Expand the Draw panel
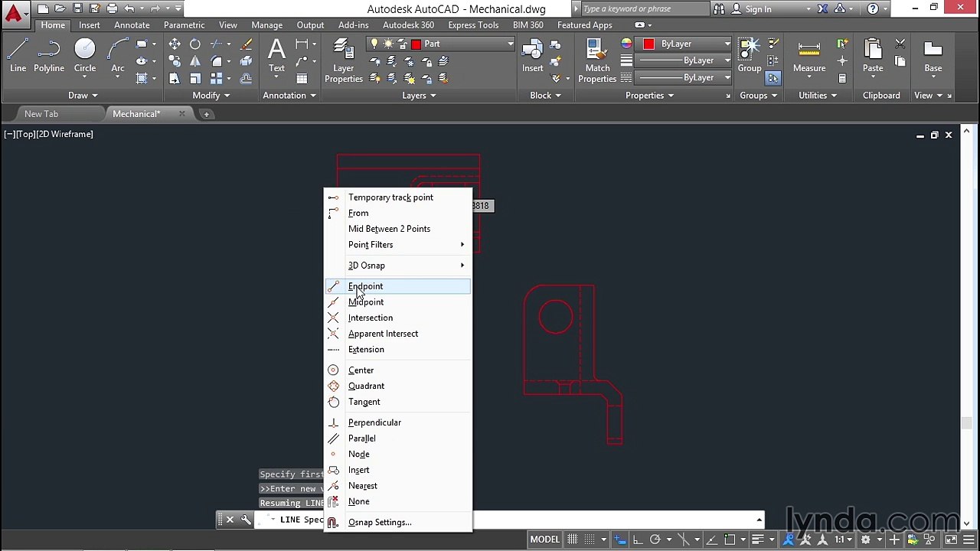980x551 pixels. pyautogui.click(x=83, y=96)
